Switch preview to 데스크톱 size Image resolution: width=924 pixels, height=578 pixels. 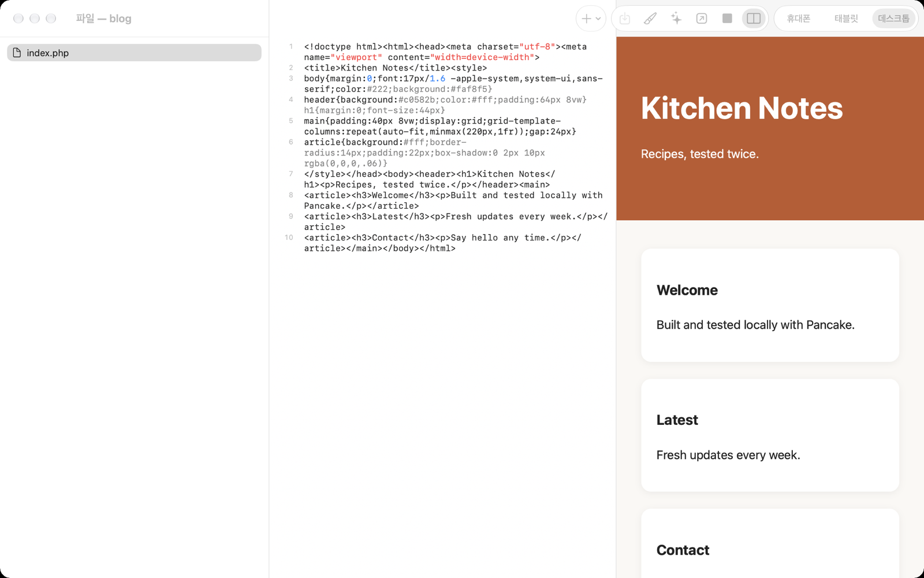pyautogui.click(x=893, y=18)
